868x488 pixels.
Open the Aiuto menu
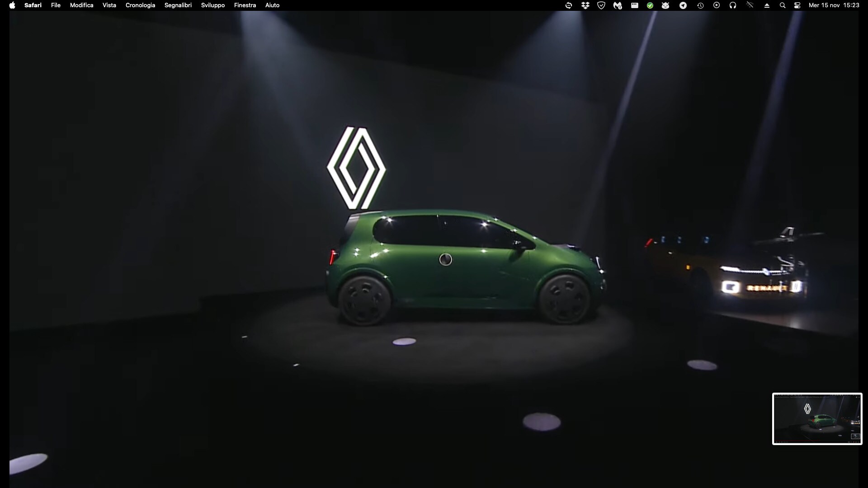point(272,5)
